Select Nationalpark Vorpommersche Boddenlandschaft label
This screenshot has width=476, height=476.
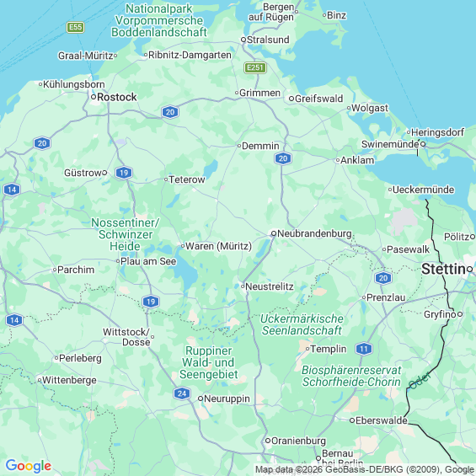(x=159, y=20)
